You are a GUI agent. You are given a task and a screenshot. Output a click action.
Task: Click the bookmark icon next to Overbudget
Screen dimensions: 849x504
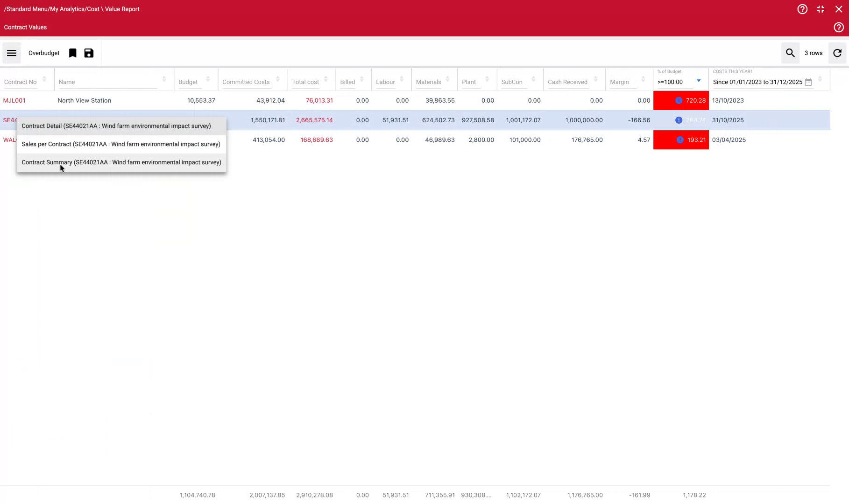[x=72, y=53]
